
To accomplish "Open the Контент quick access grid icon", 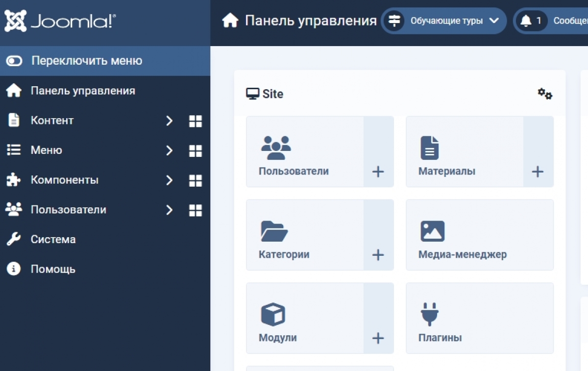I will tap(195, 121).
